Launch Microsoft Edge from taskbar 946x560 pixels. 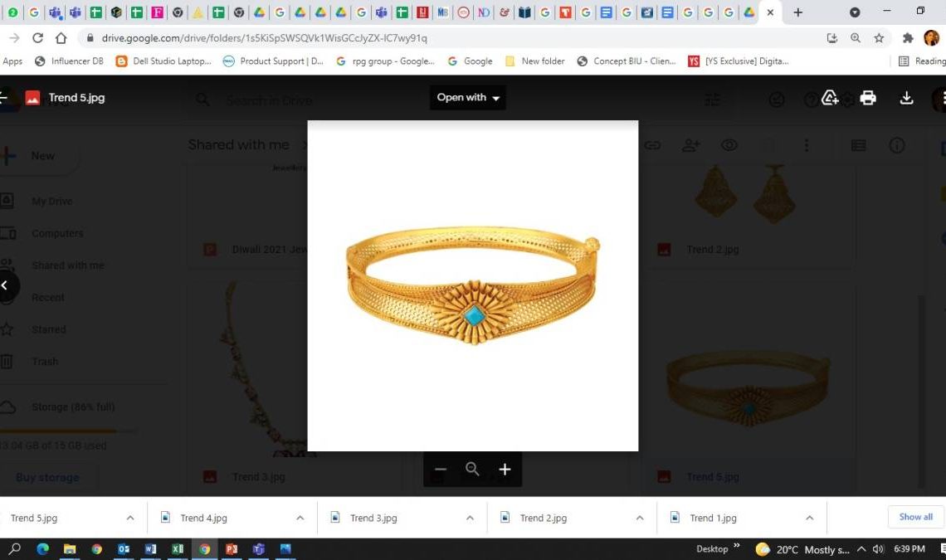(x=43, y=548)
